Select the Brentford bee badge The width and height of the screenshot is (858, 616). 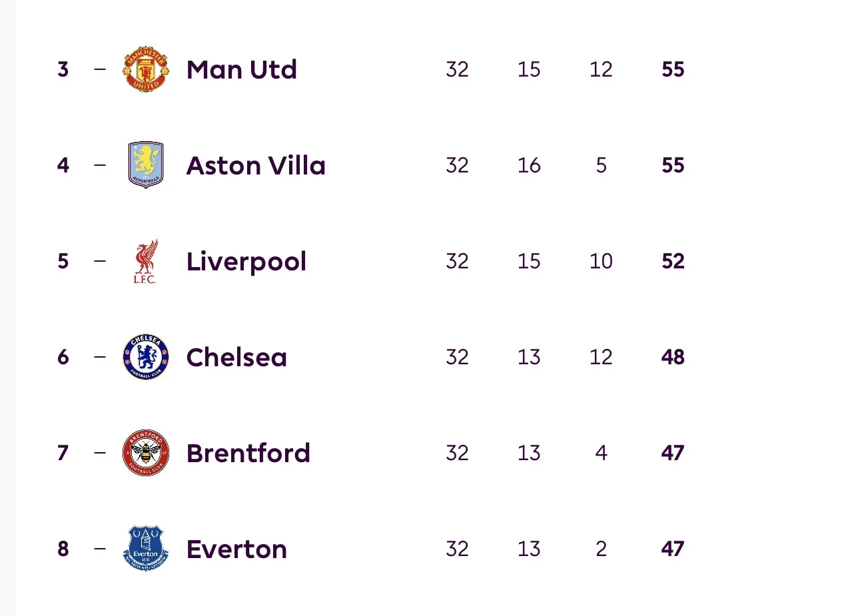coord(146,453)
